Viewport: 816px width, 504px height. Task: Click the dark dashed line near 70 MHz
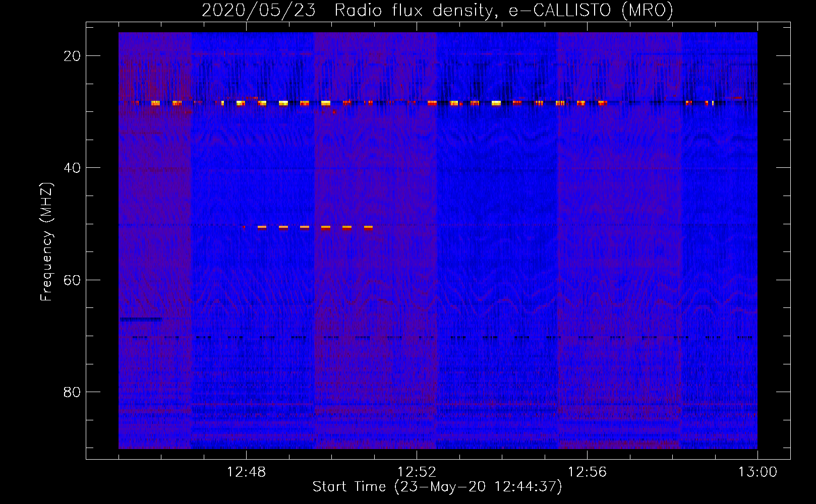(x=442, y=337)
